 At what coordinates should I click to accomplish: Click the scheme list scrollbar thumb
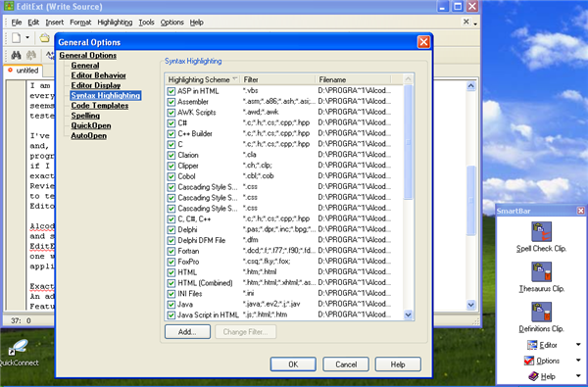click(409, 142)
